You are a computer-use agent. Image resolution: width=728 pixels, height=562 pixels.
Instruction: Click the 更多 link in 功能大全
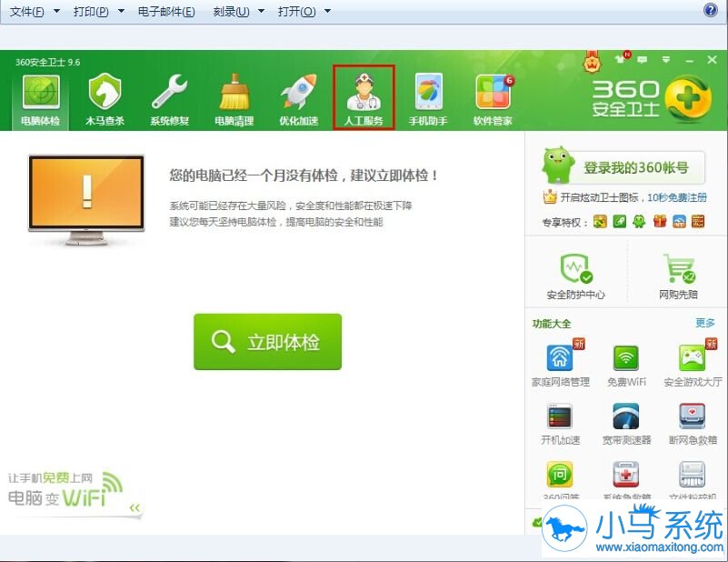(704, 323)
